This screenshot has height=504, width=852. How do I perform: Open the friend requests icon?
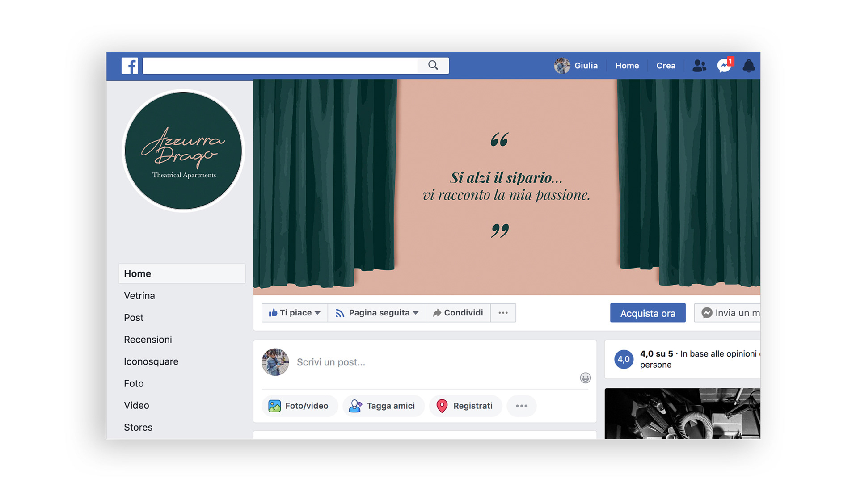(699, 66)
